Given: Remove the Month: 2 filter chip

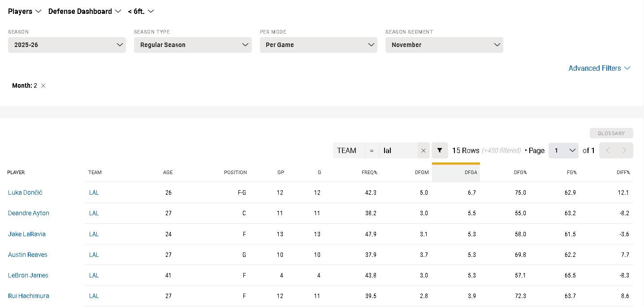Looking at the screenshot, I should [x=43, y=85].
